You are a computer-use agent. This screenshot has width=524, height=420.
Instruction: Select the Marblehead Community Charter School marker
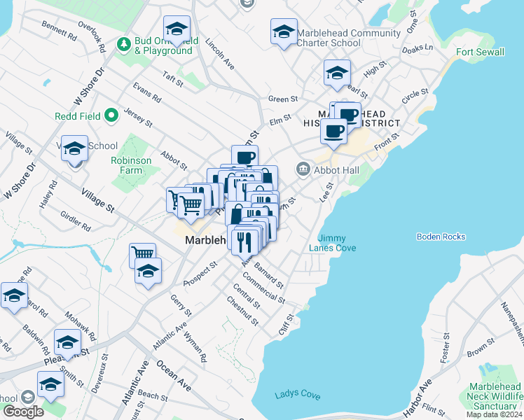click(284, 32)
